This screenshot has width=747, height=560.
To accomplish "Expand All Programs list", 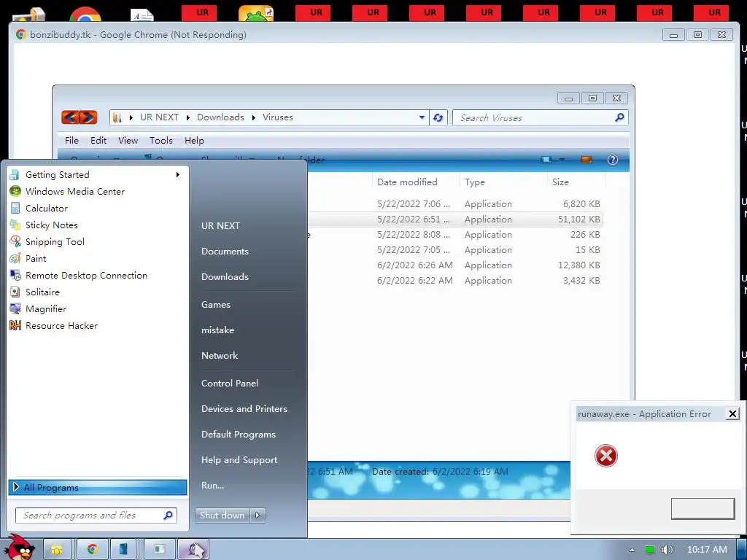I will 98,487.
